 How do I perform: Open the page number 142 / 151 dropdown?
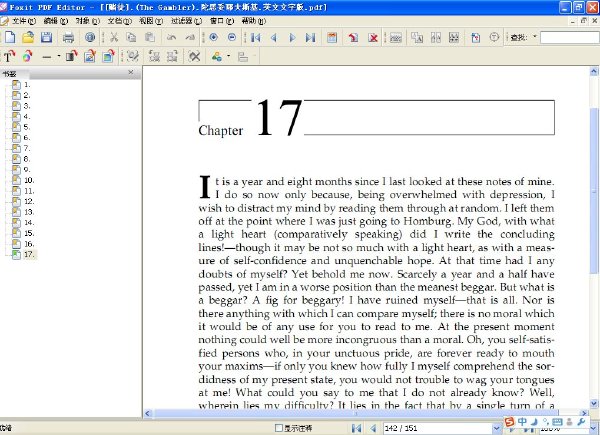click(x=496, y=428)
